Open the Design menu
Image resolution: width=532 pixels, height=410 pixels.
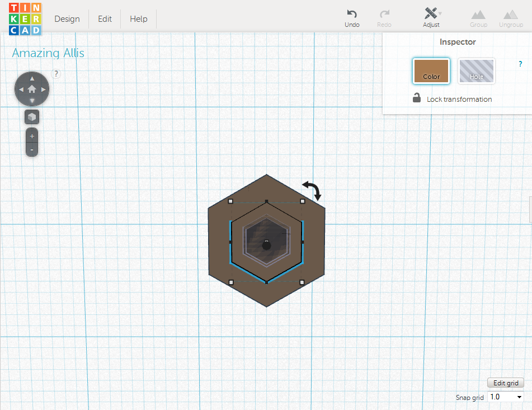[67, 19]
